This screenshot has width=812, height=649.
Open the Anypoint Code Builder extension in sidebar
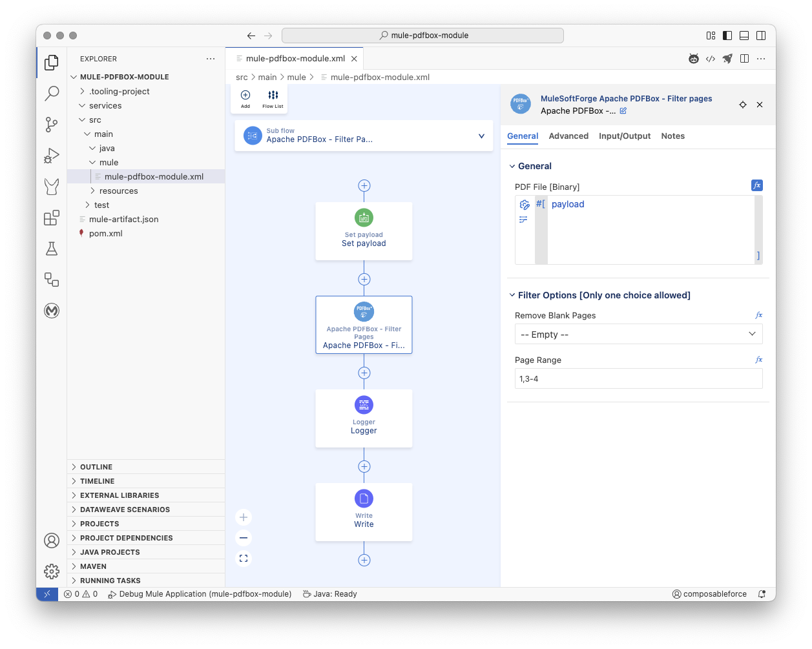(51, 311)
